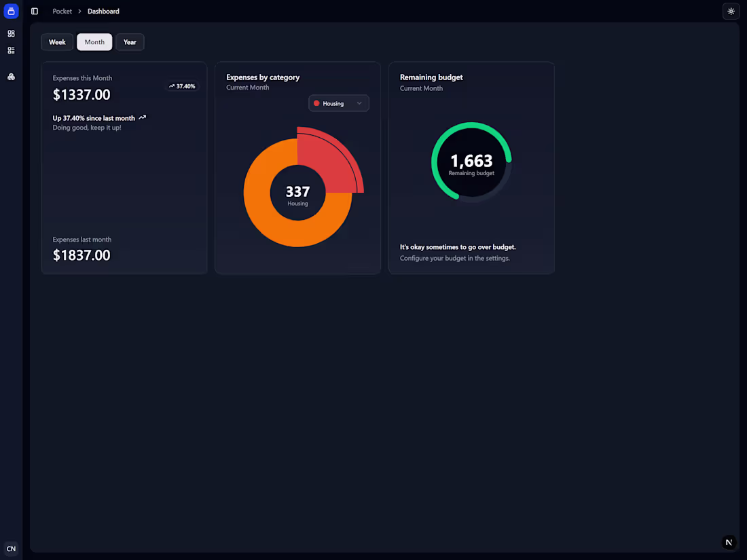Click the sun theme icon top right

click(731, 11)
